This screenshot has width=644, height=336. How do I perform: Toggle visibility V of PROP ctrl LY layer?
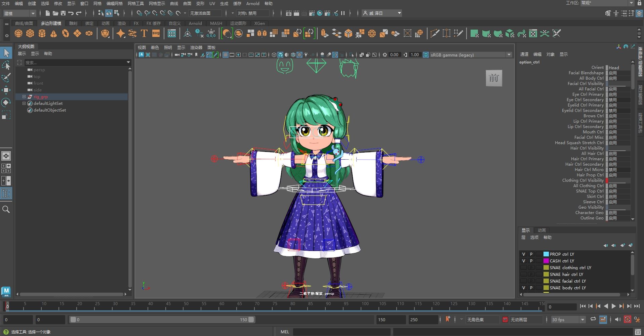523,254
